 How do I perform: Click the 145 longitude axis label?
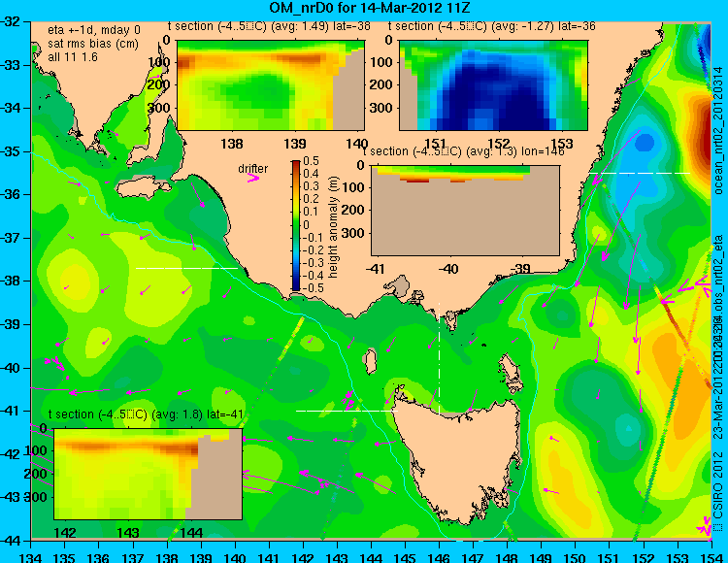click(x=405, y=557)
